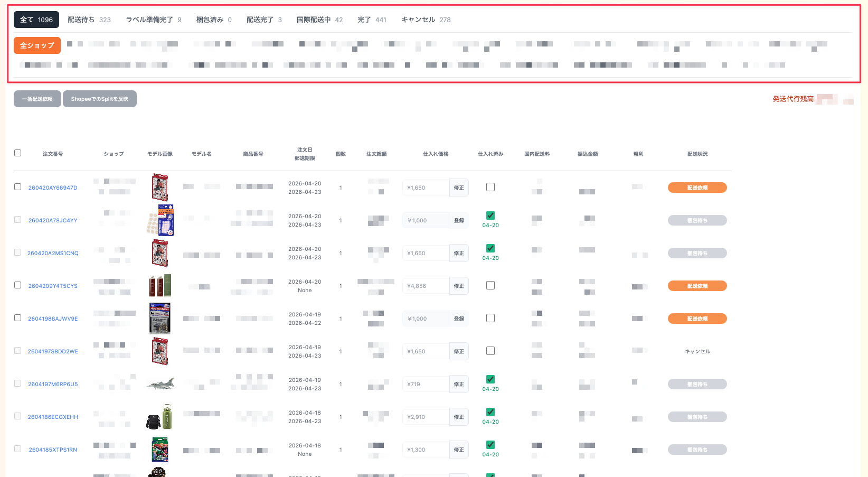Click the 発送代行残高 balance label
Image resolution: width=868 pixels, height=477 pixels.
point(793,99)
